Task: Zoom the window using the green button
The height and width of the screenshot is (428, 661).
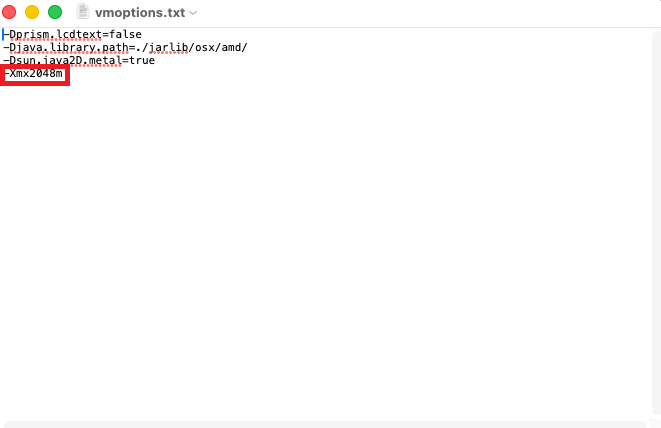Action: point(54,12)
